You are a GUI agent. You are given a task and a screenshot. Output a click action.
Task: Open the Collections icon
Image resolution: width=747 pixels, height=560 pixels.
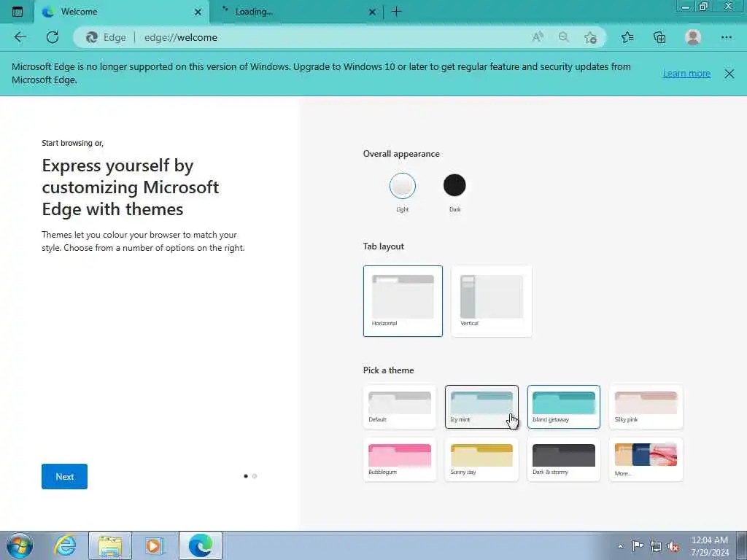659,37
